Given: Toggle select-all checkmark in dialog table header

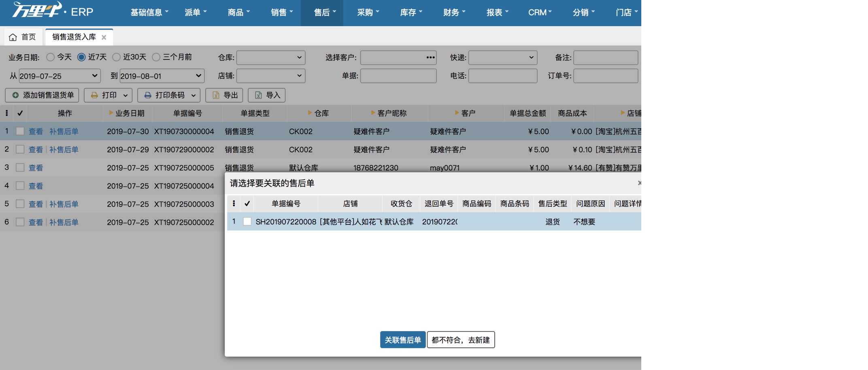Looking at the screenshot, I should [247, 203].
